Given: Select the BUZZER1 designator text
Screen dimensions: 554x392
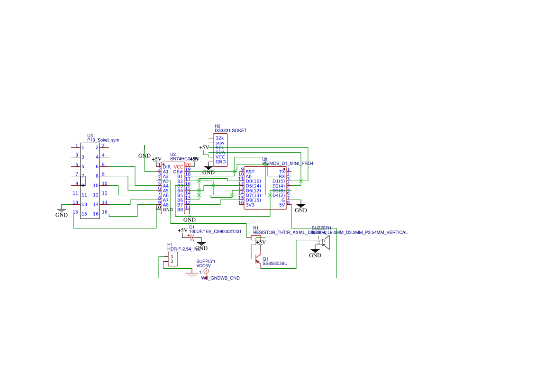Looking at the screenshot, I should click(x=321, y=228).
